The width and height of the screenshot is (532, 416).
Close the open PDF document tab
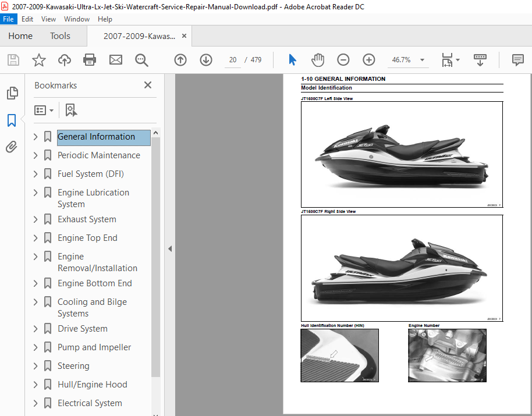(x=185, y=35)
